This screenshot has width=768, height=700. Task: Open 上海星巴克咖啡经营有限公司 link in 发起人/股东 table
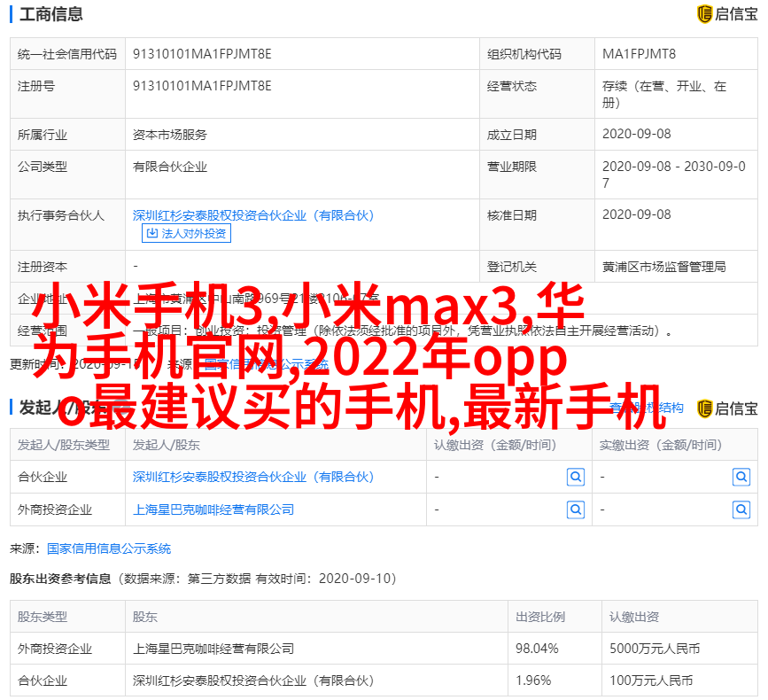(213, 510)
